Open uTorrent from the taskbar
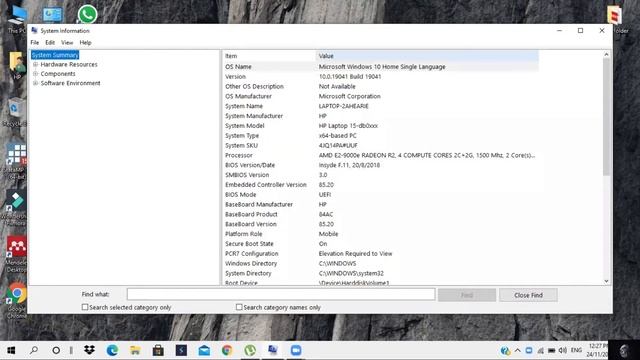The width and height of the screenshot is (640, 360). coord(250,350)
